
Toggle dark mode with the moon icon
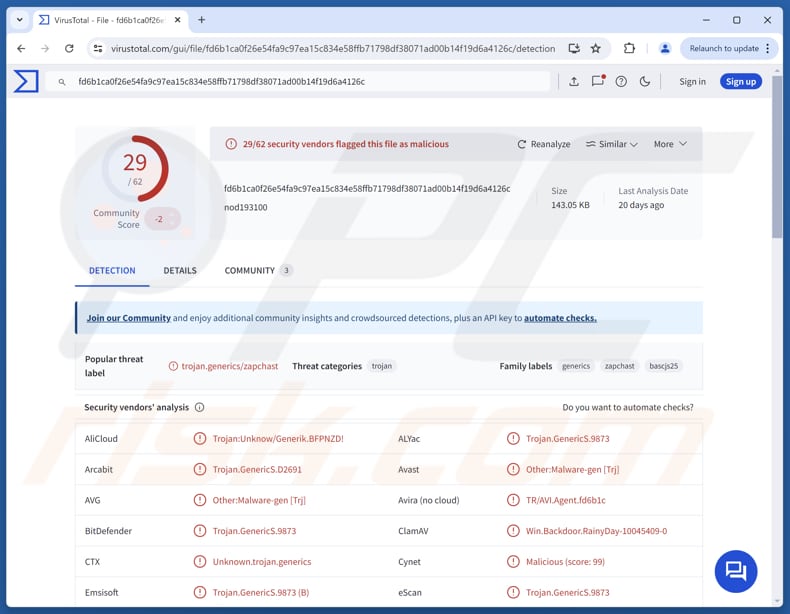click(645, 82)
